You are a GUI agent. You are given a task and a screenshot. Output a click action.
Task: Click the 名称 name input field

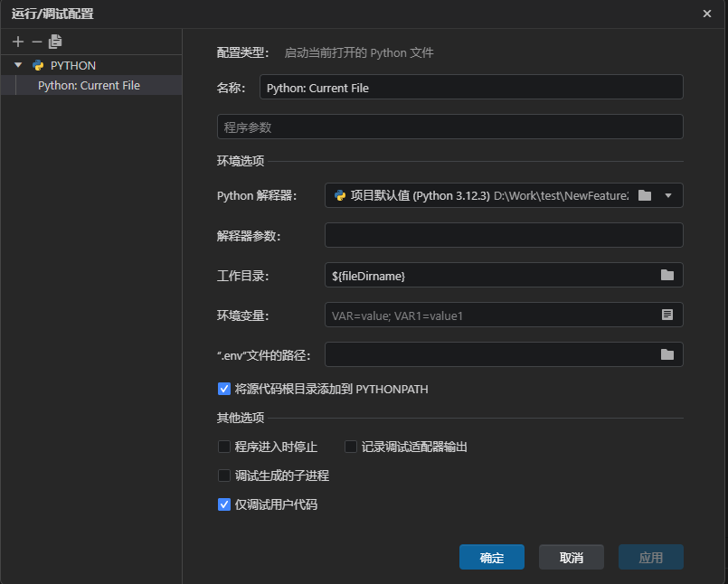(x=471, y=87)
